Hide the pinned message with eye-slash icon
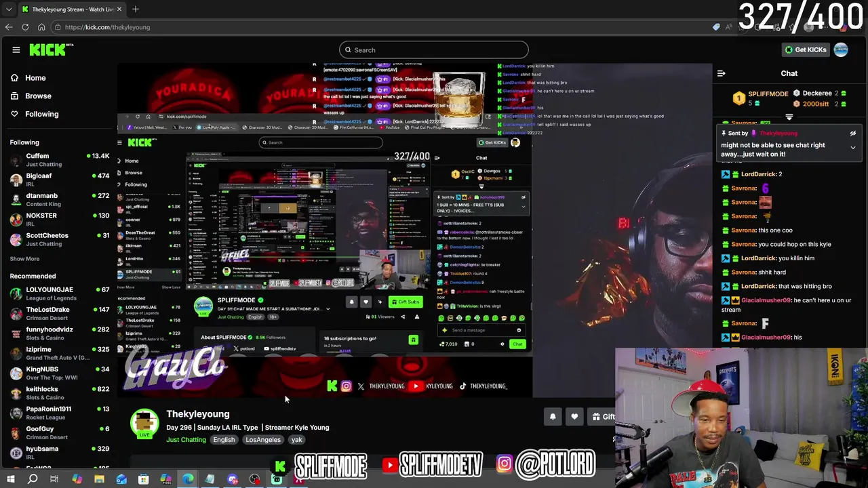Image resolution: width=868 pixels, height=488 pixels. click(853, 134)
